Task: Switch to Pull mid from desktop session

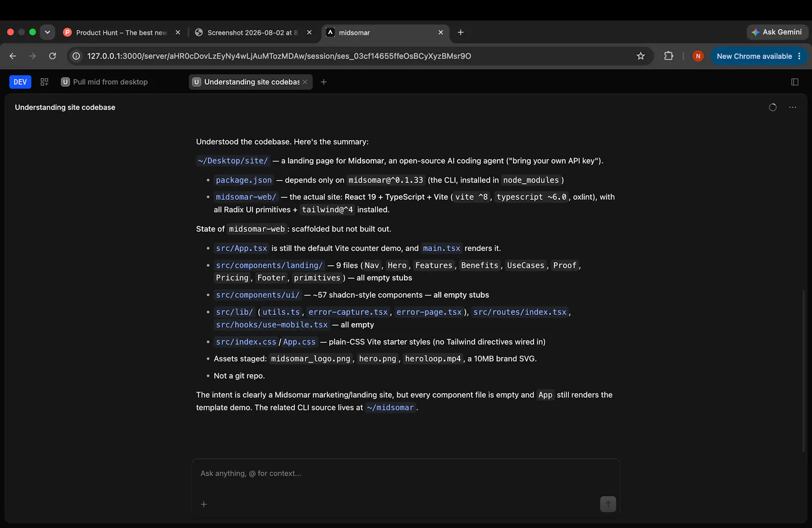Action: 105,82
